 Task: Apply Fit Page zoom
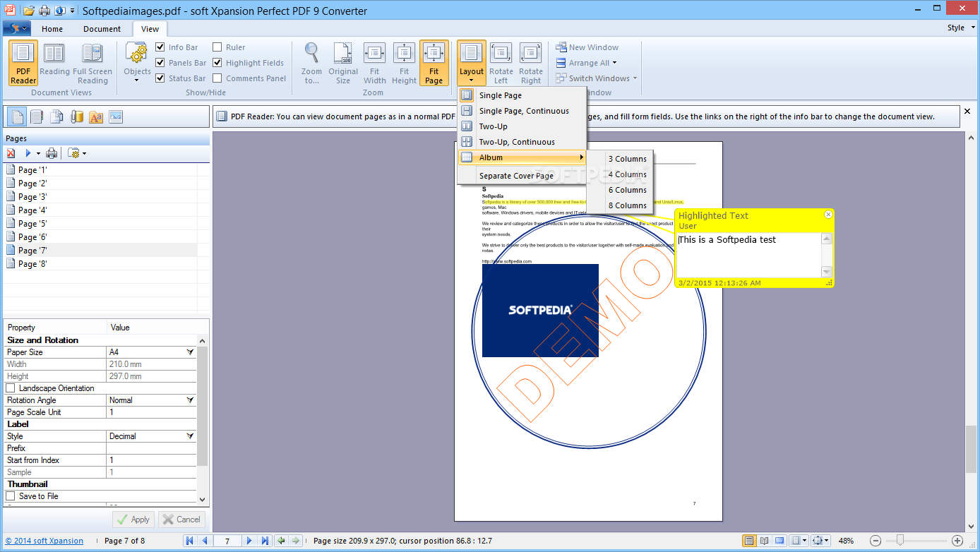(434, 64)
